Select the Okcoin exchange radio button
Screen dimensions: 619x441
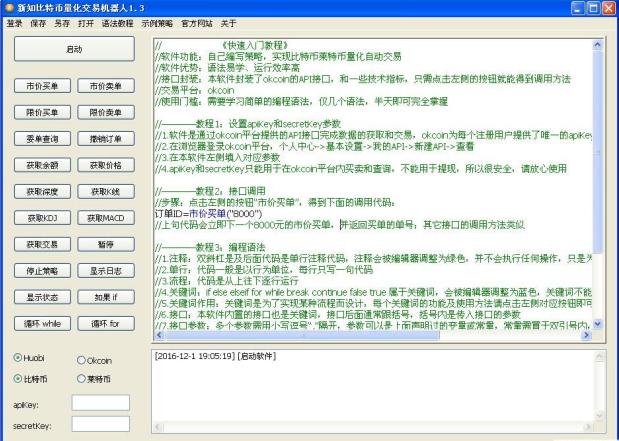pyautogui.click(x=81, y=359)
